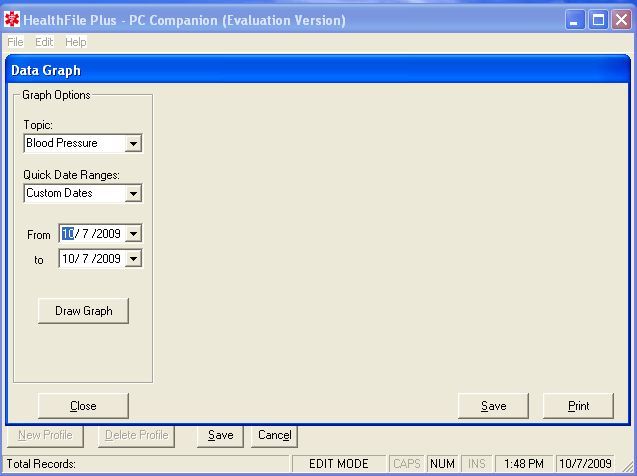
Task: Click the HealthFile Plus app icon in title bar
Action: [x=12, y=19]
